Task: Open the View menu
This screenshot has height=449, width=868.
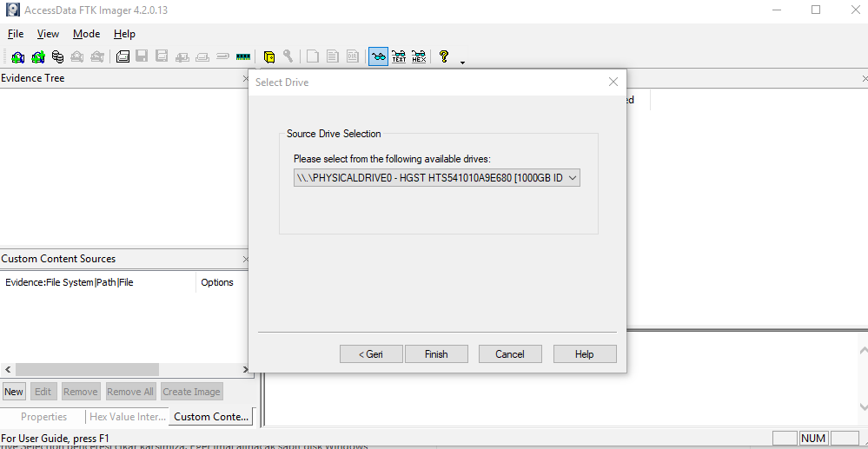Action: (x=48, y=34)
